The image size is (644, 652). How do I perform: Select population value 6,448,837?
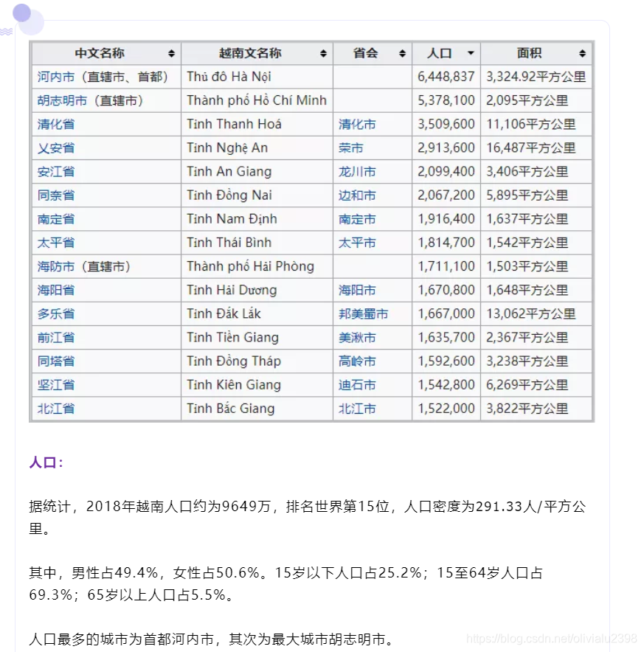click(446, 77)
